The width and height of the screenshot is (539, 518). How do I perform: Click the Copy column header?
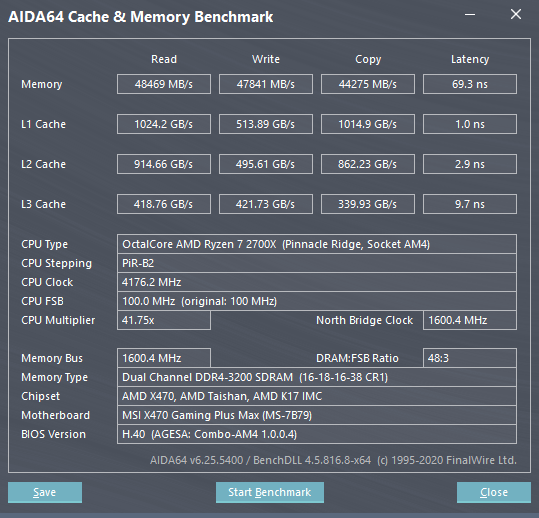point(368,59)
